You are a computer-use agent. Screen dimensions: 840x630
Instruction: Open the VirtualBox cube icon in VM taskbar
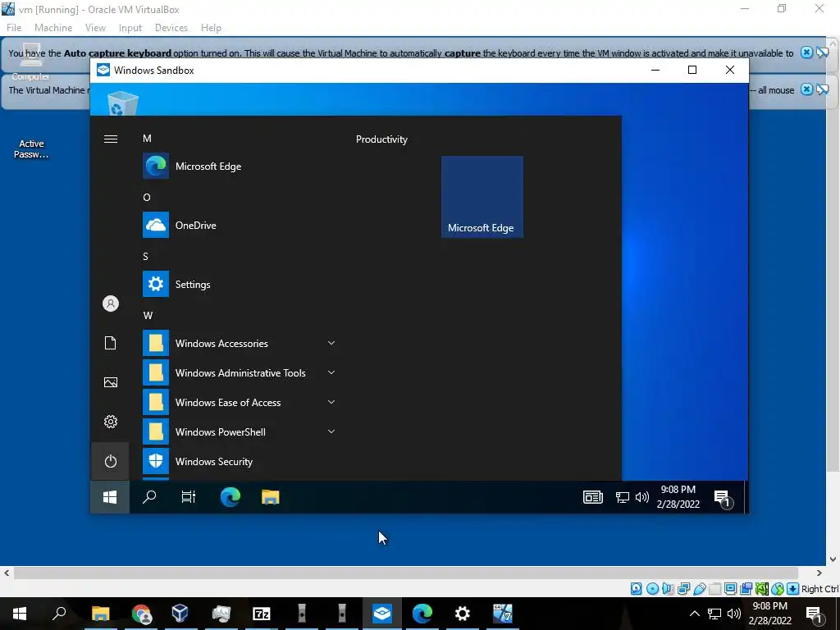click(x=180, y=614)
